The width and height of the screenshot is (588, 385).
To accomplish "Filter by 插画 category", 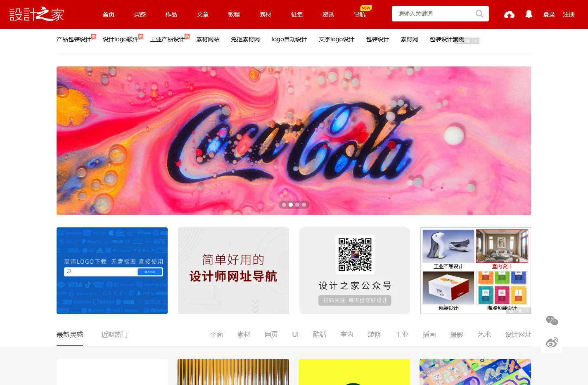I will click(x=429, y=335).
